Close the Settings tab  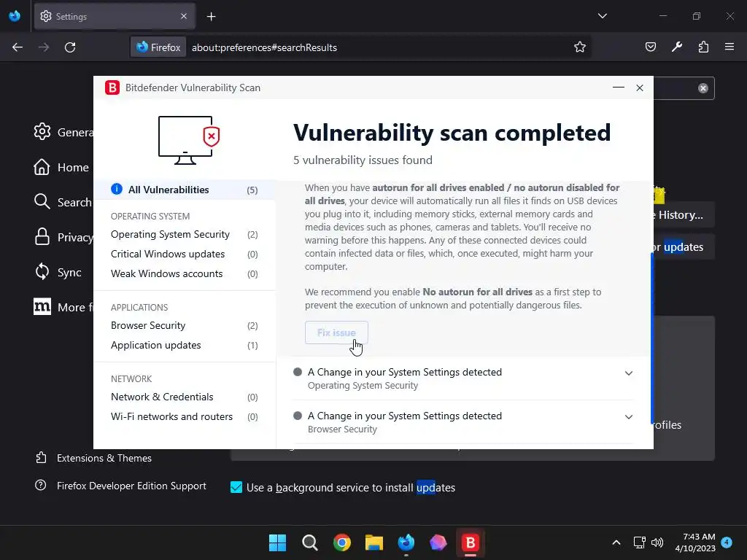(184, 16)
